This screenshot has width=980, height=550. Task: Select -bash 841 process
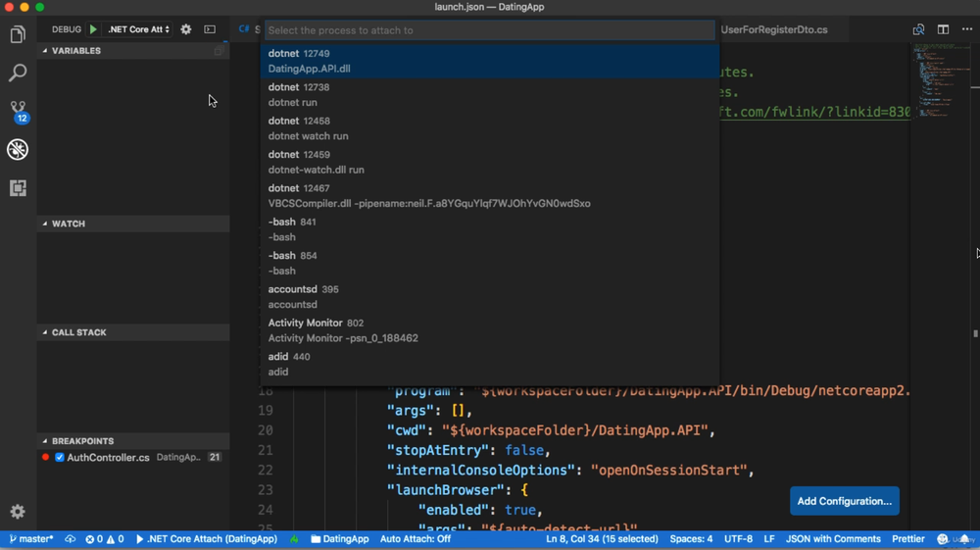(x=489, y=229)
